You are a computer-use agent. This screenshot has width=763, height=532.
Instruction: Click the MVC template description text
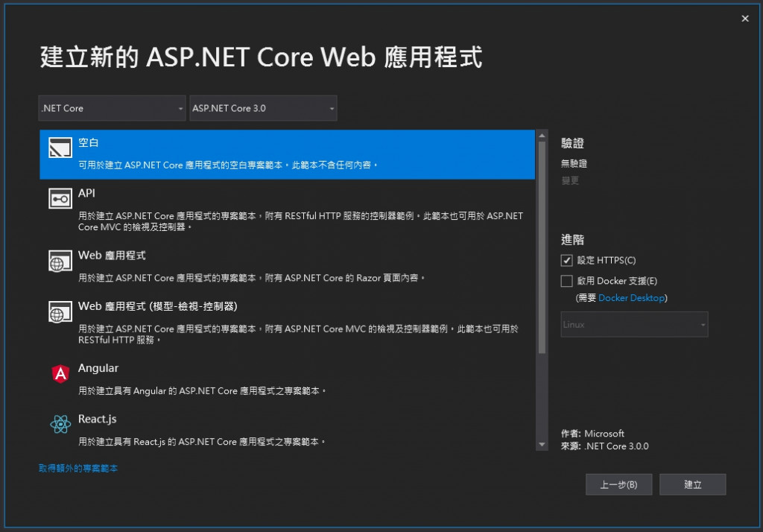298,335
